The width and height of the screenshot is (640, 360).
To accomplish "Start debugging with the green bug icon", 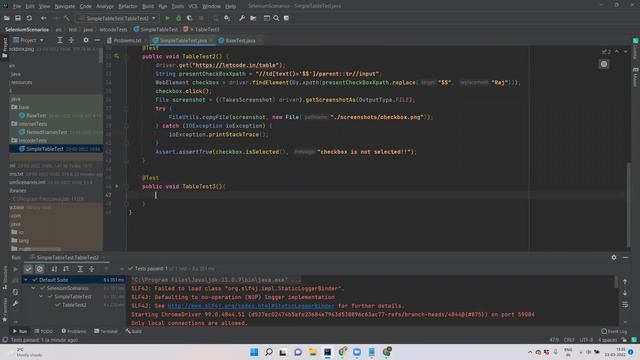I will click(x=178, y=18).
